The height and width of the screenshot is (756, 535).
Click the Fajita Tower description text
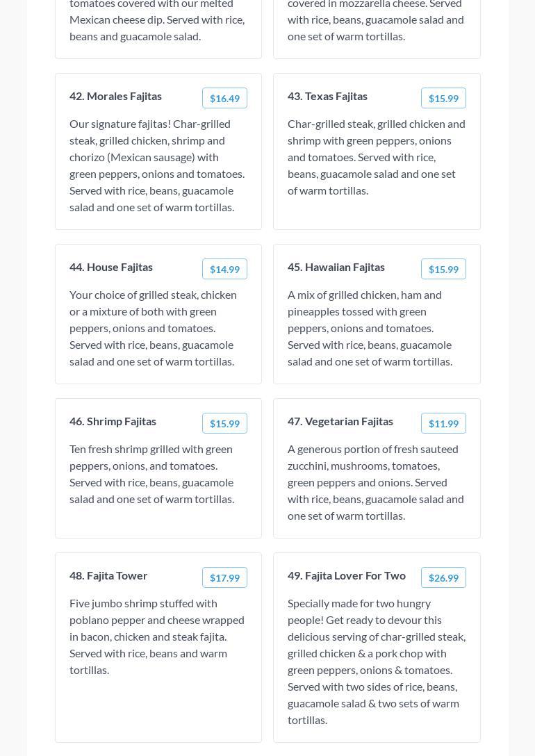(157, 636)
